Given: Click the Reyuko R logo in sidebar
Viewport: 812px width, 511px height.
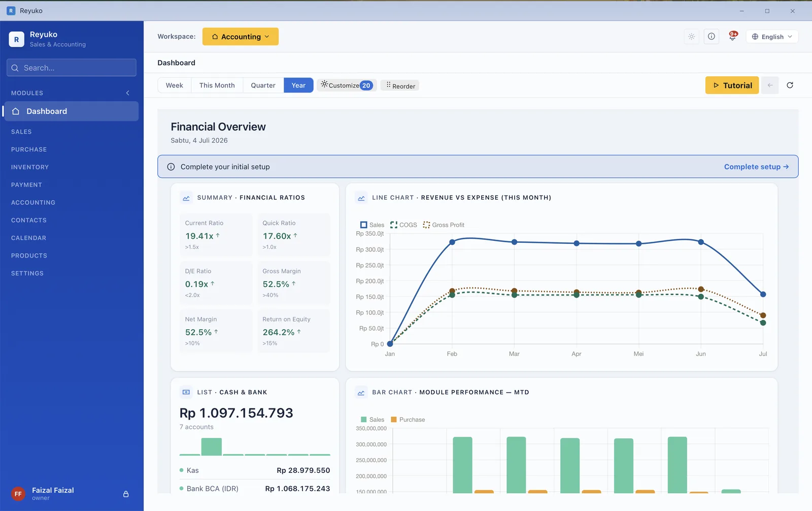Looking at the screenshot, I should click(16, 39).
